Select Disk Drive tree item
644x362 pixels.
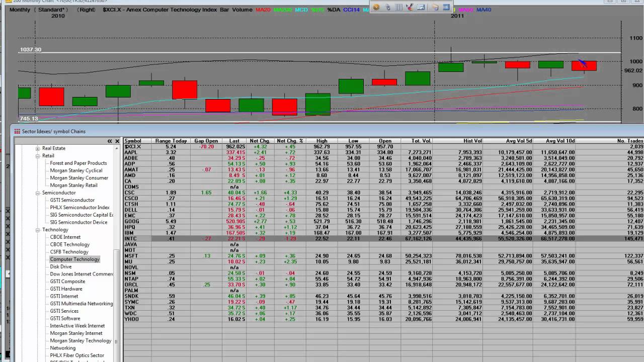click(60, 267)
